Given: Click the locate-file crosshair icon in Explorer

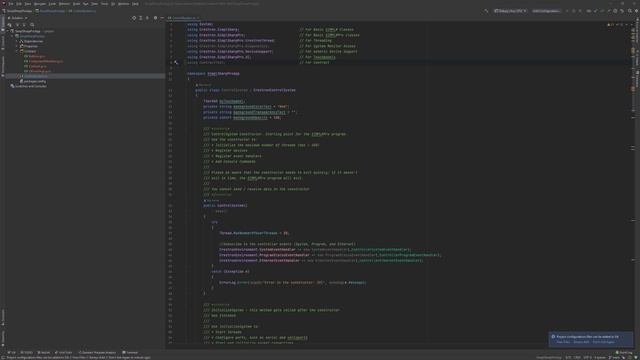Looking at the screenshot, I should click(134, 18).
